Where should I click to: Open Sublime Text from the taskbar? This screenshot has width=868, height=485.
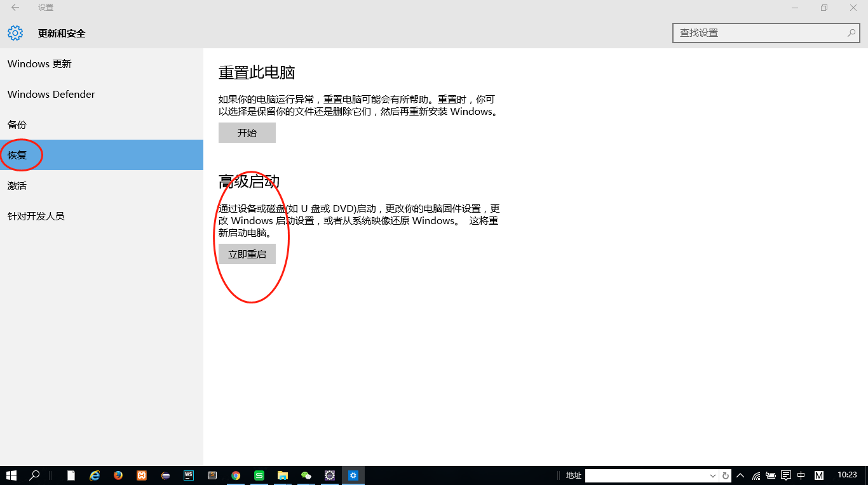[212, 475]
